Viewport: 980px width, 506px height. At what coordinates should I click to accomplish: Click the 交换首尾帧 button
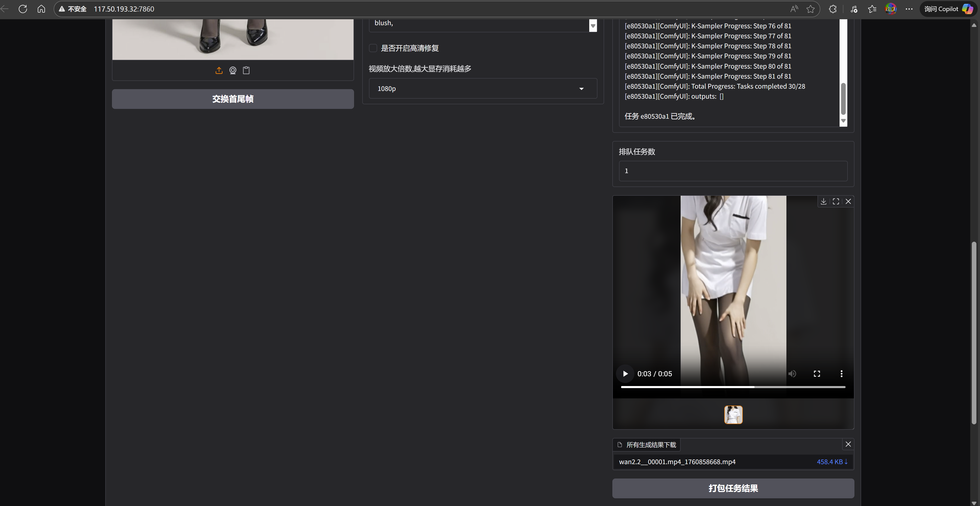[233, 99]
